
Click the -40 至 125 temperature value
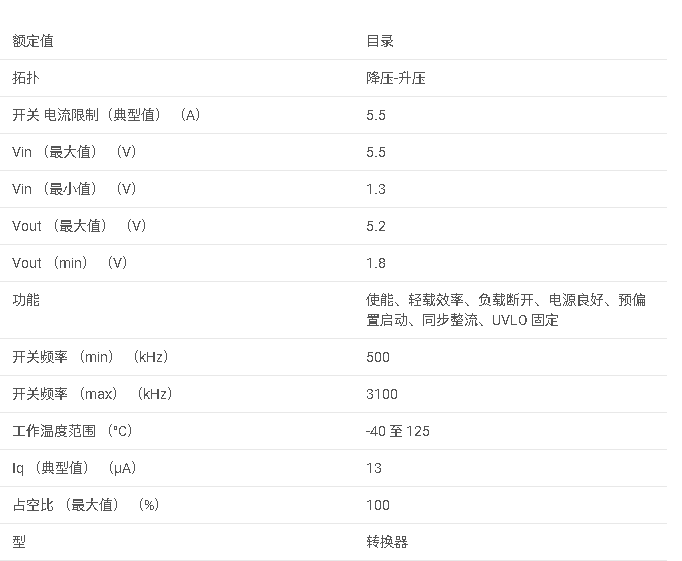tap(398, 431)
